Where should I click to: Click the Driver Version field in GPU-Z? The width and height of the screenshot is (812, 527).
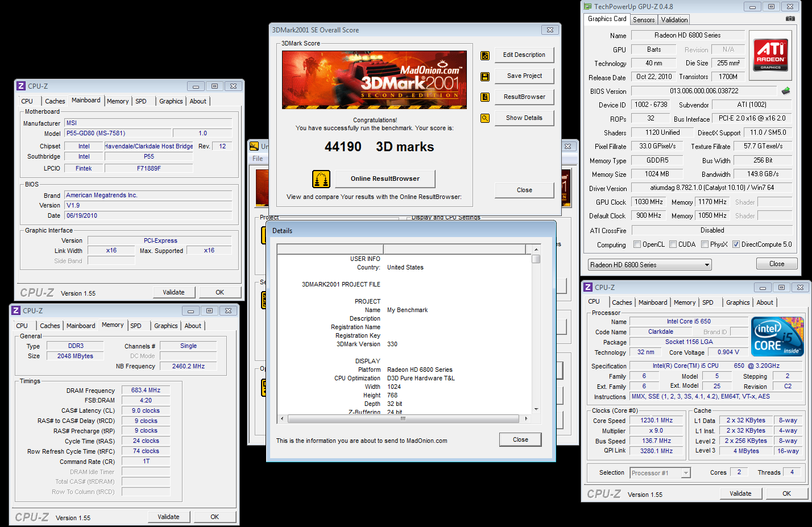[712, 188]
